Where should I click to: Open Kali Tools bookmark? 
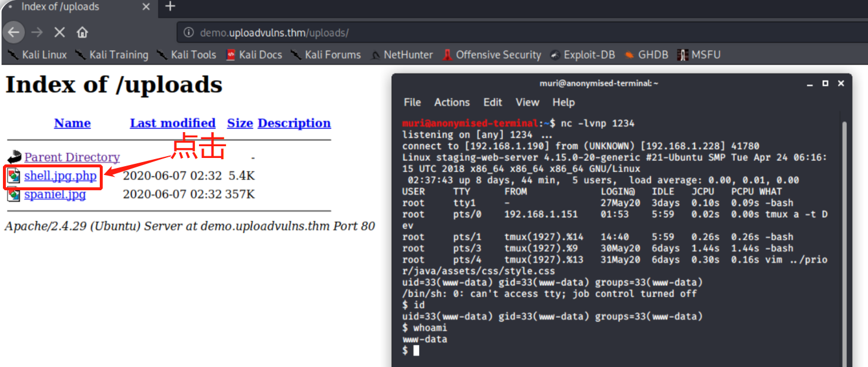(x=187, y=55)
